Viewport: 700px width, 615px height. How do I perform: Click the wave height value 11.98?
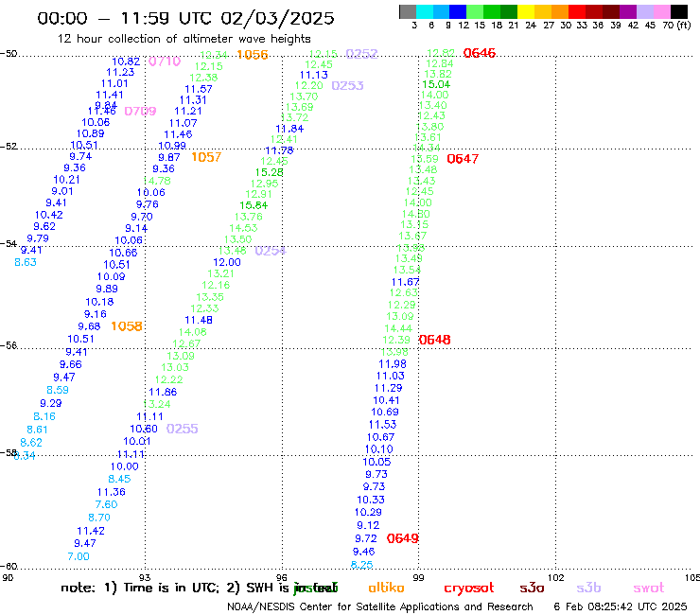coord(393,364)
